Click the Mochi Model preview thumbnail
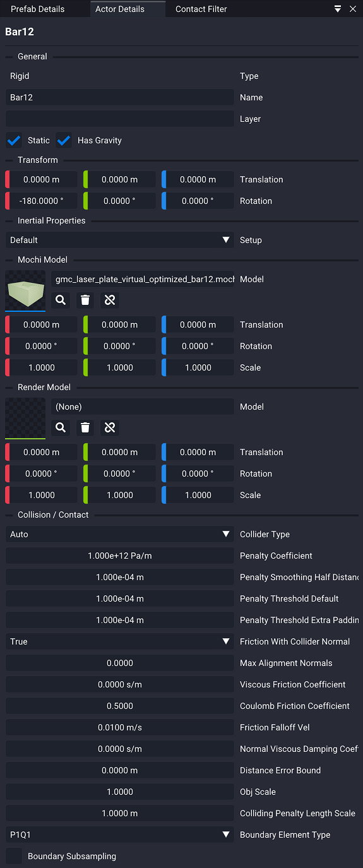 pos(25,290)
